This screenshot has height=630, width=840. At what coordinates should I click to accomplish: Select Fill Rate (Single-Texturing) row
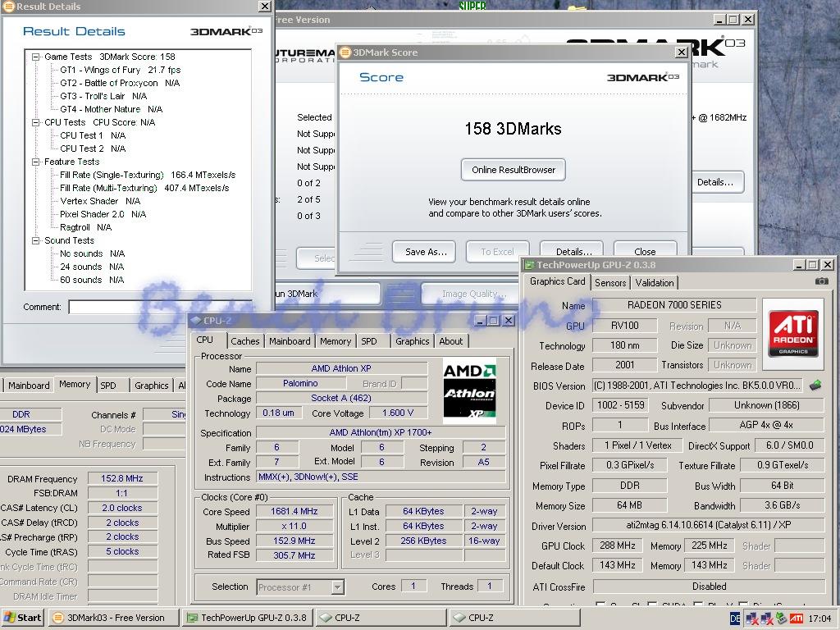[148, 176]
